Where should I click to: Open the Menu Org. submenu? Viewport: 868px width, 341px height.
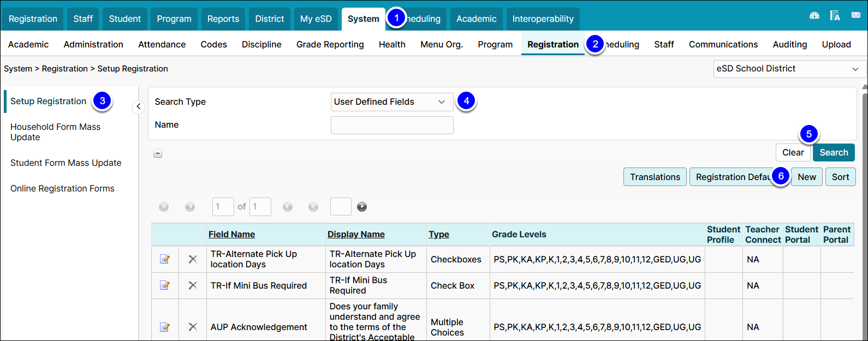click(442, 45)
